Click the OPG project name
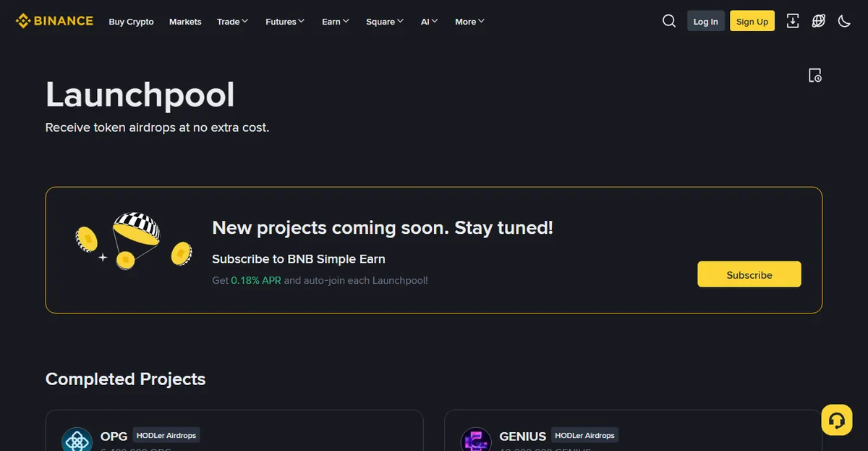Image resolution: width=868 pixels, height=451 pixels. pyautogui.click(x=114, y=436)
